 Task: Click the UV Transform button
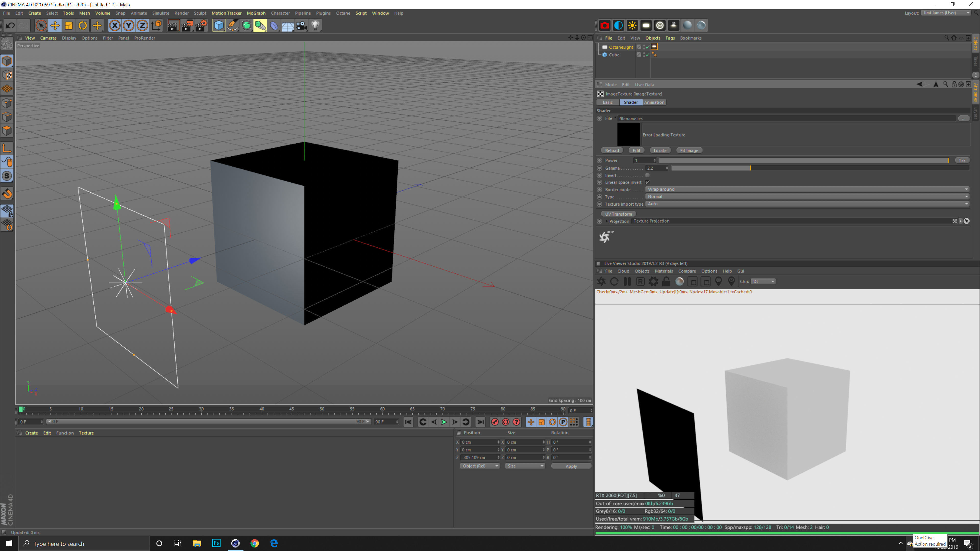tap(618, 214)
